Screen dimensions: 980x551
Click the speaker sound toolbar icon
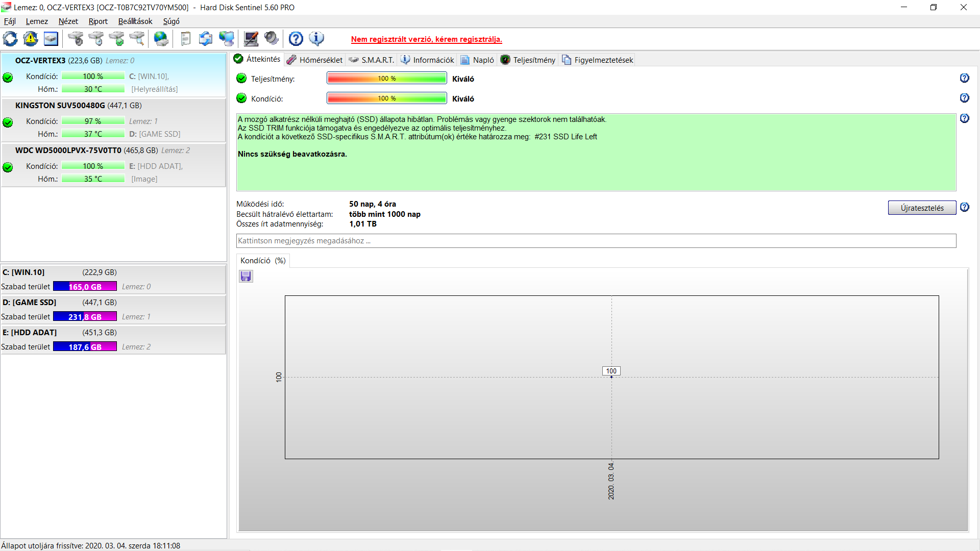[272, 39]
